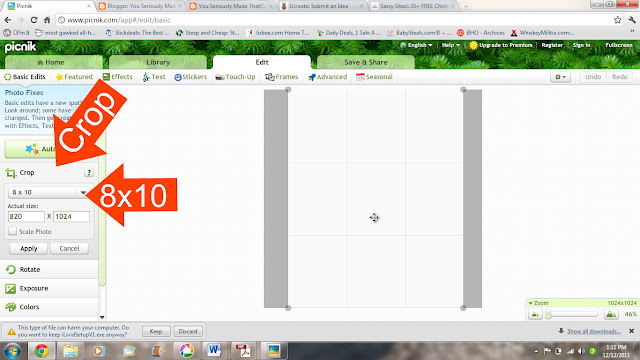Screen dimensions: 640x360
Task: Click the top-right crop corner handle
Action: 463,89
